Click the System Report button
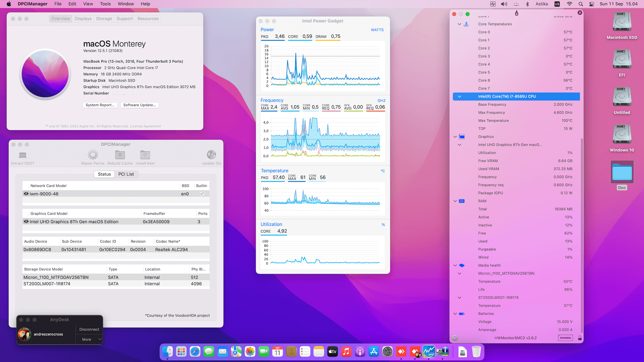The width and height of the screenshot is (644, 362). [x=100, y=105]
